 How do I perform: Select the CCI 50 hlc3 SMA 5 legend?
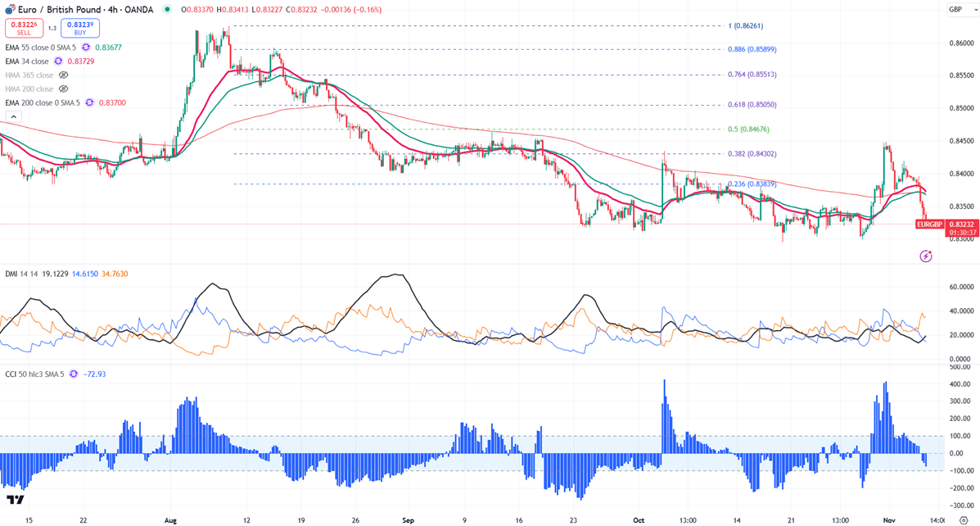(35, 374)
